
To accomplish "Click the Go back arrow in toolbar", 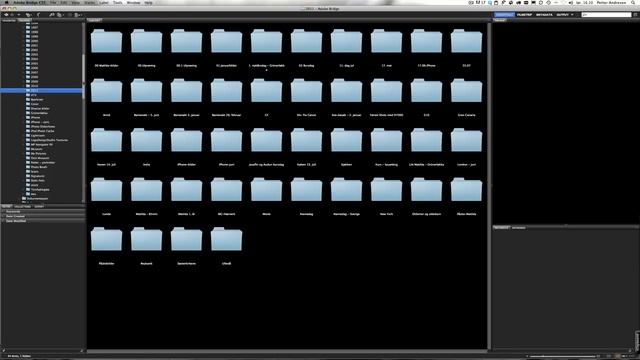I will click(x=6, y=15).
